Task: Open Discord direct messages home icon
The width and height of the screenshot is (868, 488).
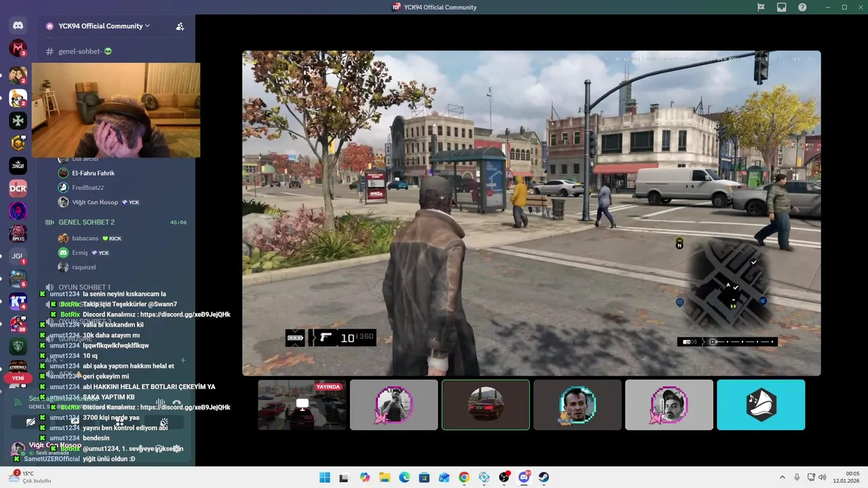Action: click(x=18, y=26)
